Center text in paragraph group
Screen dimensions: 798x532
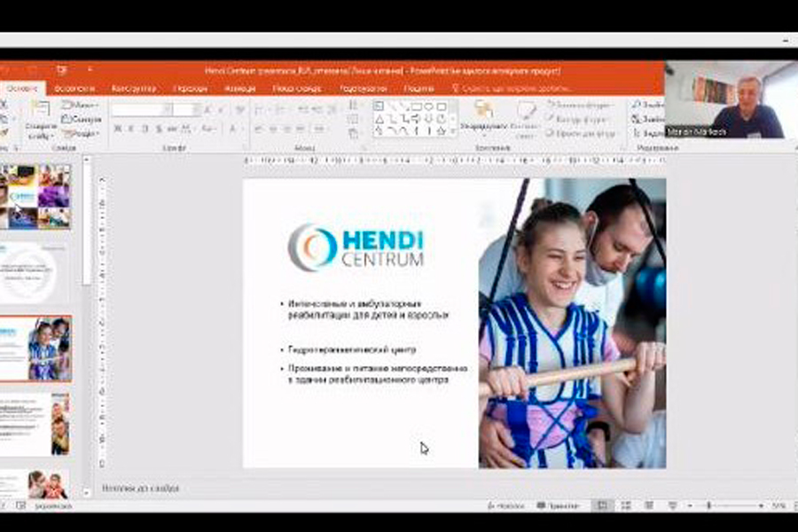tap(273, 129)
